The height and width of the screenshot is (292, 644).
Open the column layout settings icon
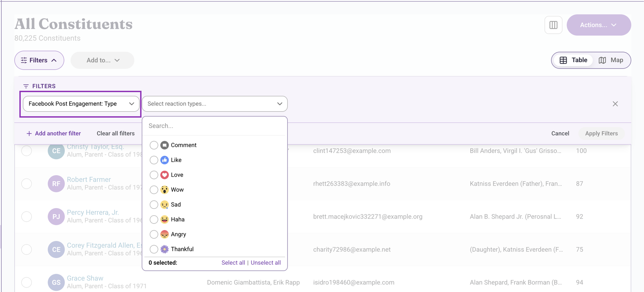tap(553, 25)
